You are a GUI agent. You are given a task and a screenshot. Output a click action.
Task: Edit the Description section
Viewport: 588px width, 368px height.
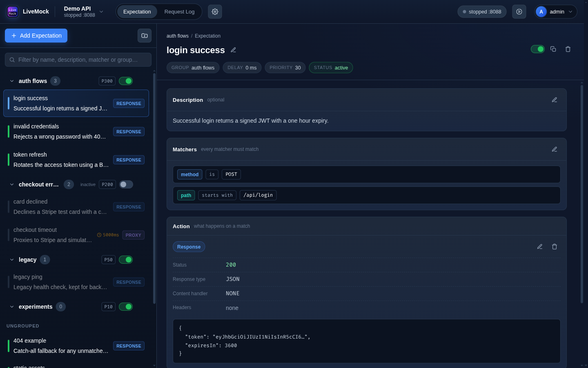[x=555, y=100]
